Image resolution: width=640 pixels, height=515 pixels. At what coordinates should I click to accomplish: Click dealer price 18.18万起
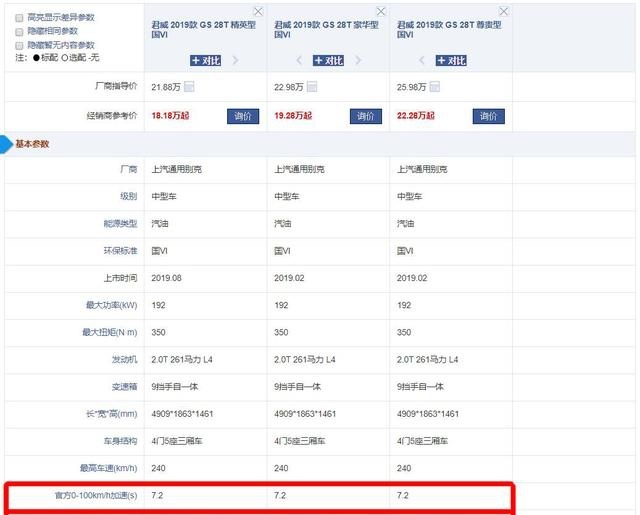tap(170, 116)
